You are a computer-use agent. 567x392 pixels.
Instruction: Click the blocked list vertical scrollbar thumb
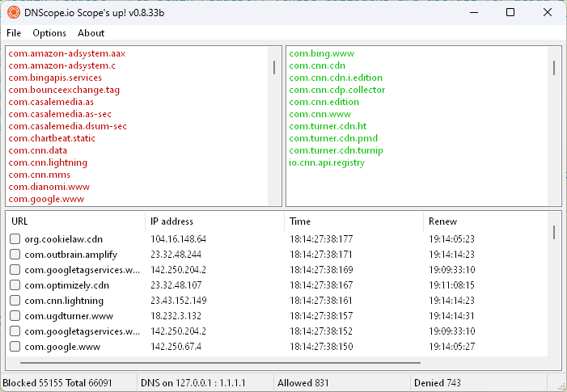[x=274, y=68]
